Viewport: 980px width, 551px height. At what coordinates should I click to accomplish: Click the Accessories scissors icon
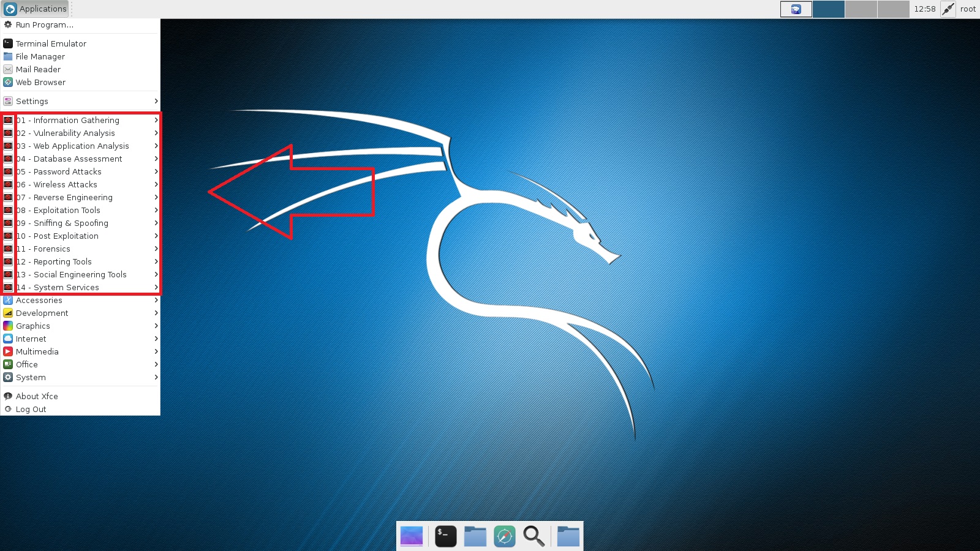(x=8, y=300)
